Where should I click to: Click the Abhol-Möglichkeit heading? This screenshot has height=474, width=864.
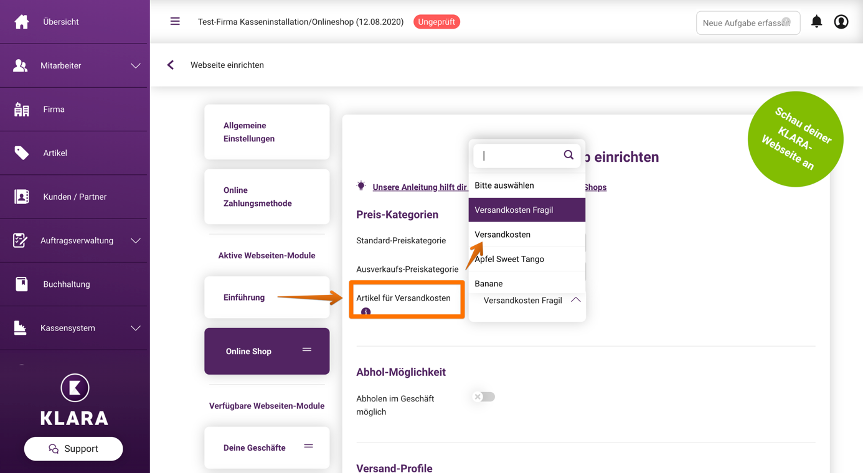tap(401, 372)
